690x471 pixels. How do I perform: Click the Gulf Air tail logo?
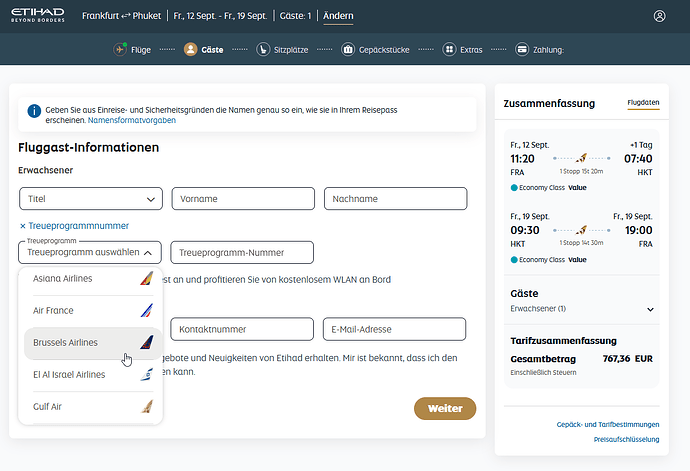[x=147, y=406]
